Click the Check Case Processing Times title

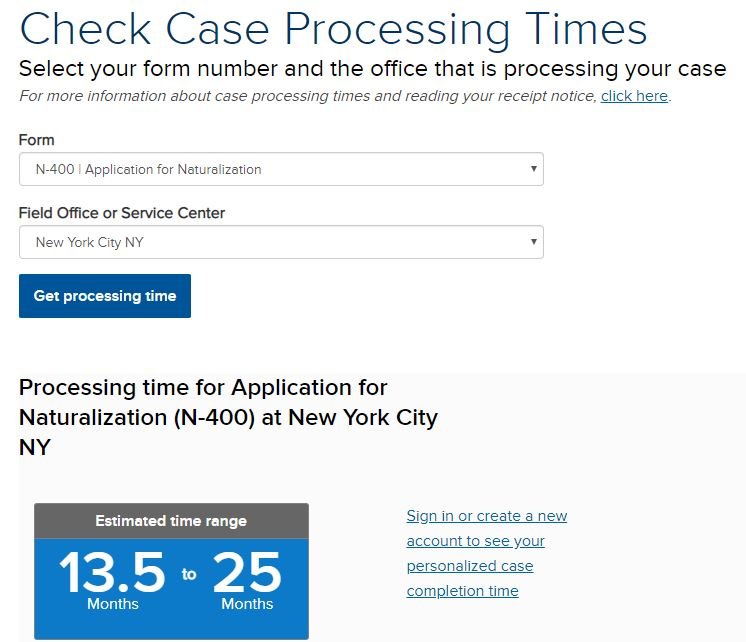pos(333,30)
